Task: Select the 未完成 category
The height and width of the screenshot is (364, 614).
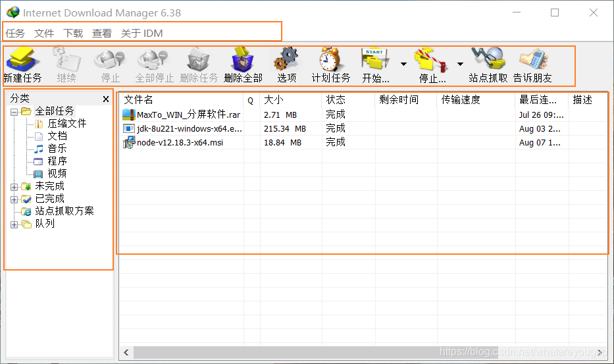Action: [50, 186]
